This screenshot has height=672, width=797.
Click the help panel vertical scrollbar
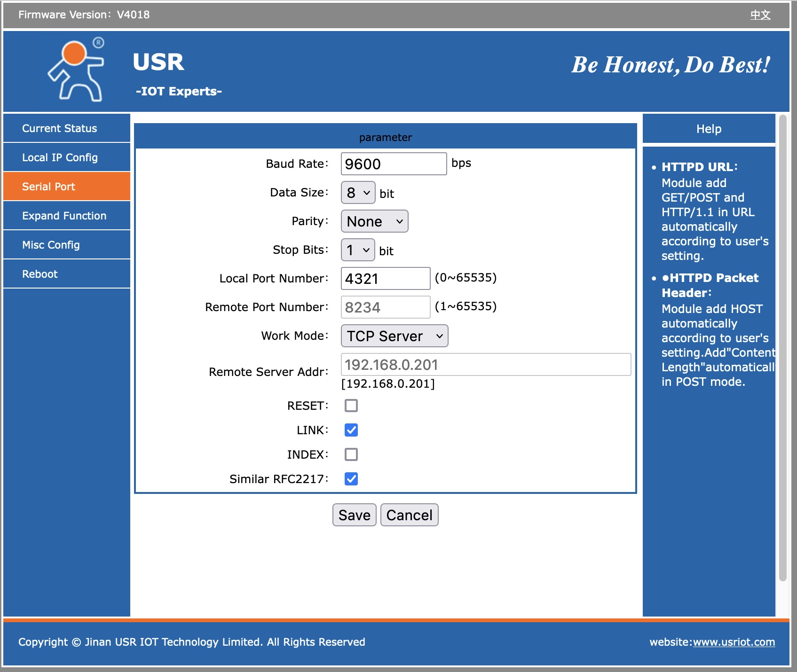click(x=782, y=348)
